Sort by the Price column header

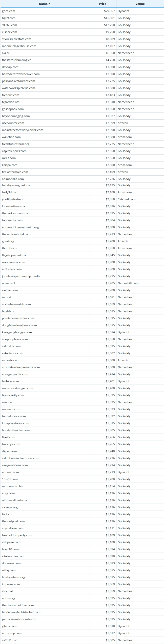(102, 4)
